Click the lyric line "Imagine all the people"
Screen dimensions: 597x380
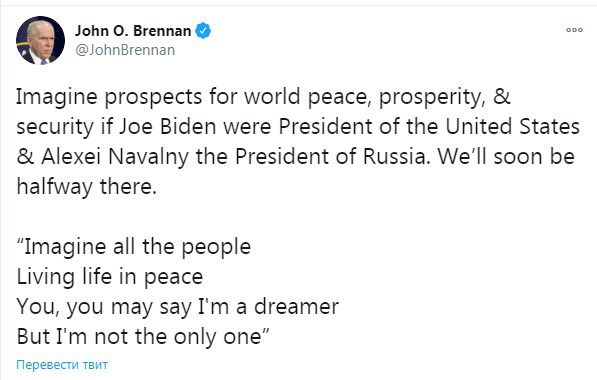(x=134, y=247)
